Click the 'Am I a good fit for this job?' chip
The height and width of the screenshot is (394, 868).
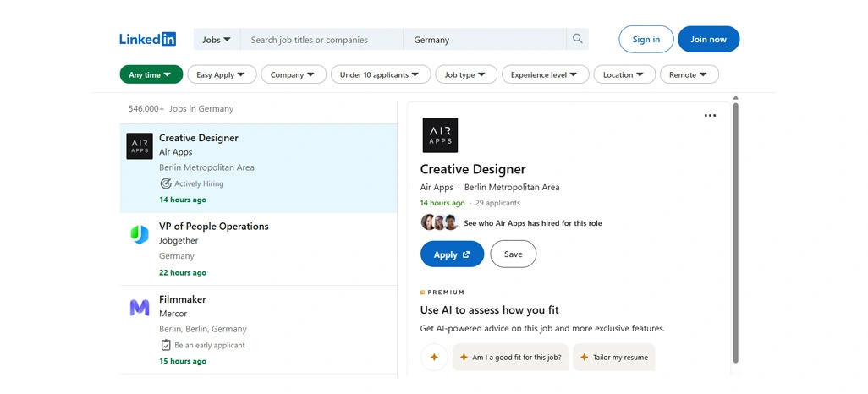point(510,358)
